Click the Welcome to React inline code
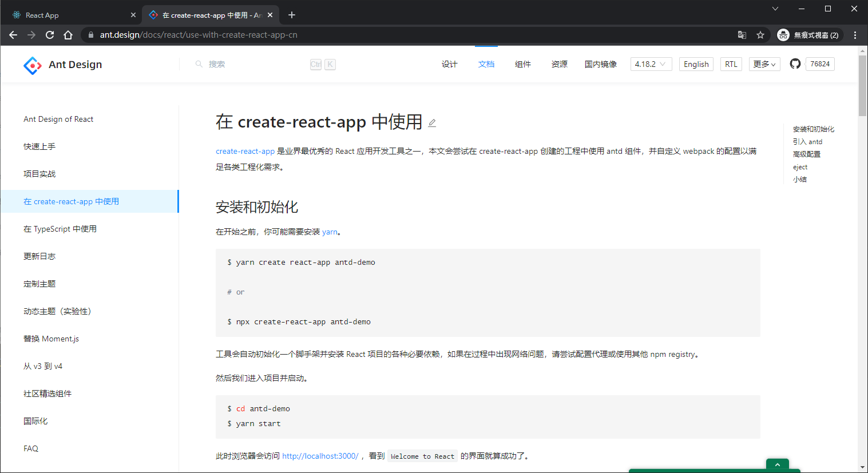868x473 pixels. click(x=422, y=456)
